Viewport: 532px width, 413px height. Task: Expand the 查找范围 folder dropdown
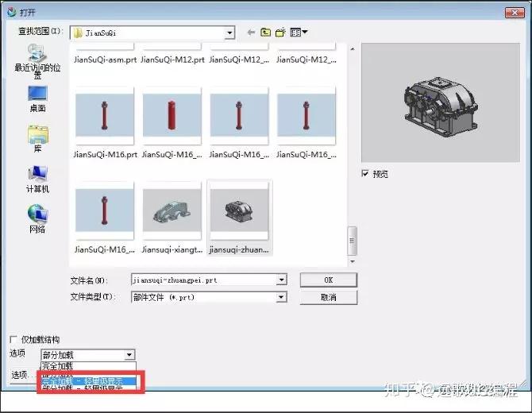(x=229, y=33)
